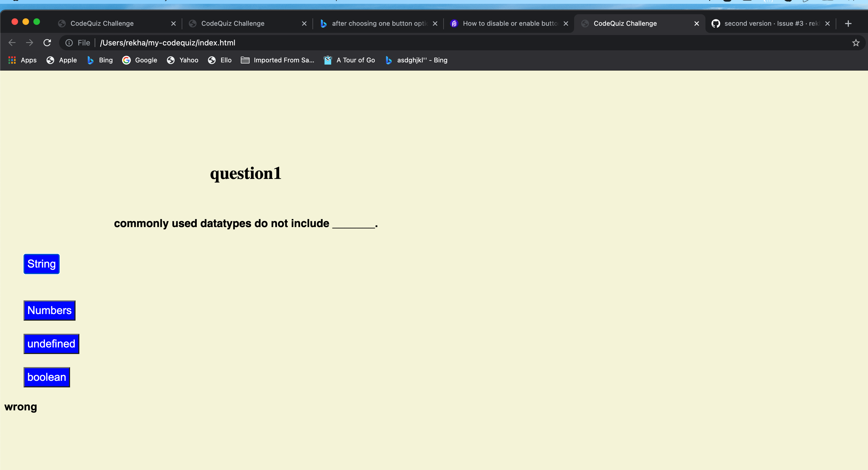Select the Numbers answer button

[x=49, y=310]
